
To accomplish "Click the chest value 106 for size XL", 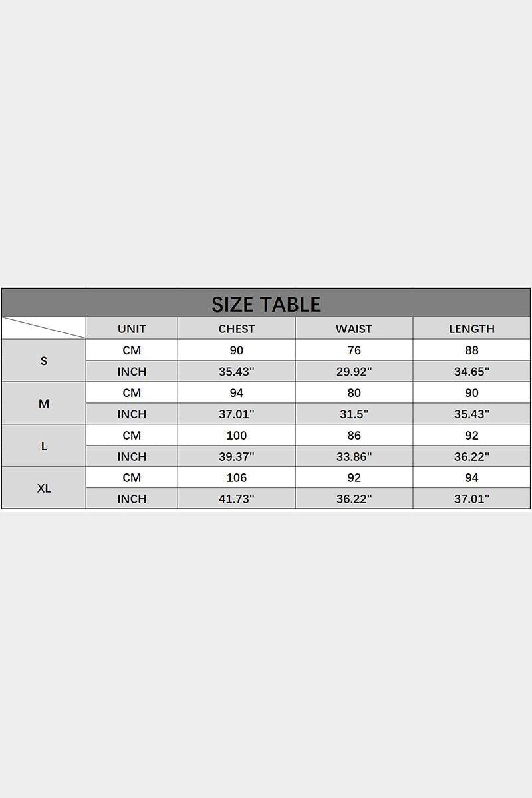I will point(237,477).
